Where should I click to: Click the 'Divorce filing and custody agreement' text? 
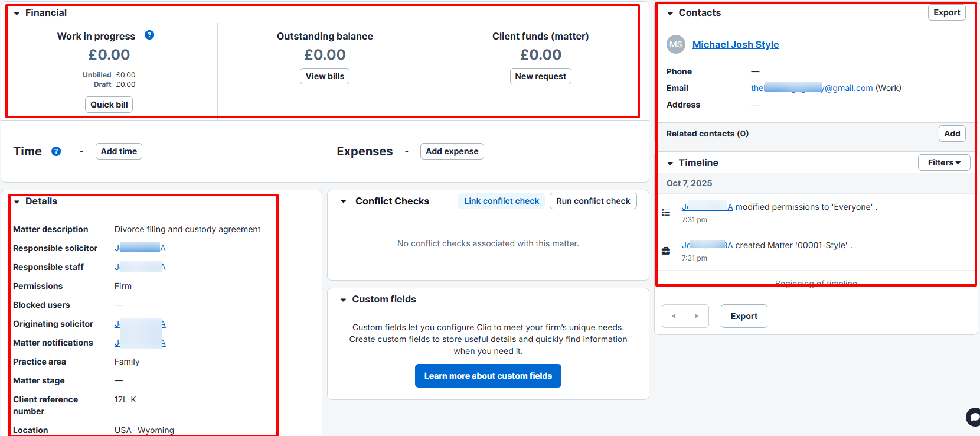click(x=187, y=229)
